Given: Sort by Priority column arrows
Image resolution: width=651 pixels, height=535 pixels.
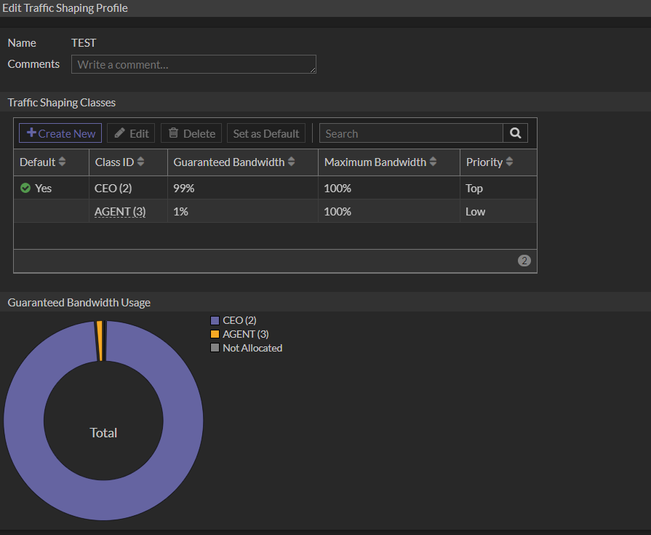Looking at the screenshot, I should [510, 162].
